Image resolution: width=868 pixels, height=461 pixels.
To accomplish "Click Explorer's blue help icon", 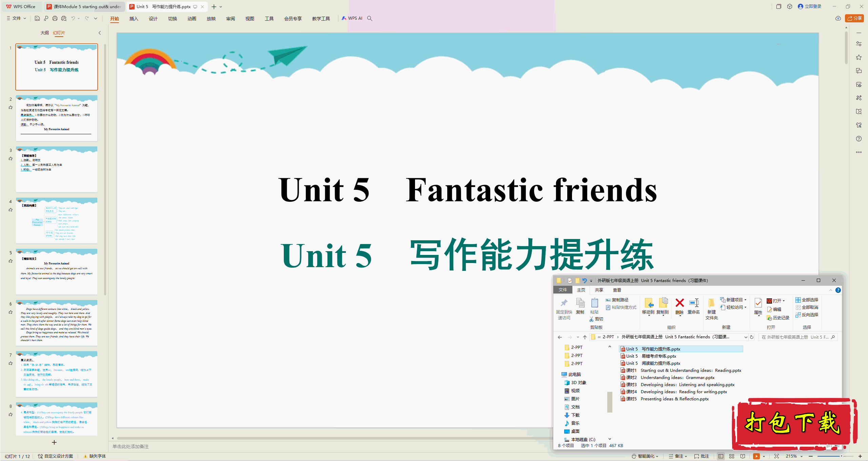I will click(838, 290).
